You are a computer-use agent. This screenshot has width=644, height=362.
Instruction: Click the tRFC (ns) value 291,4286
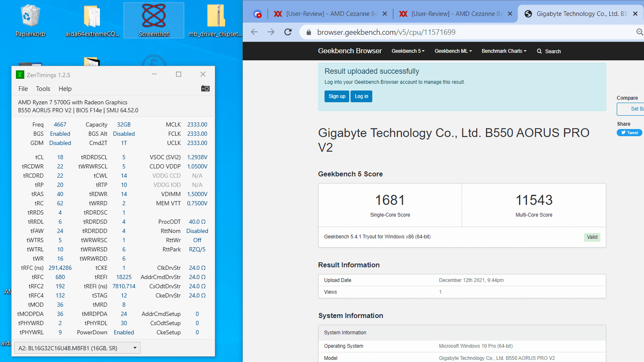point(60,268)
